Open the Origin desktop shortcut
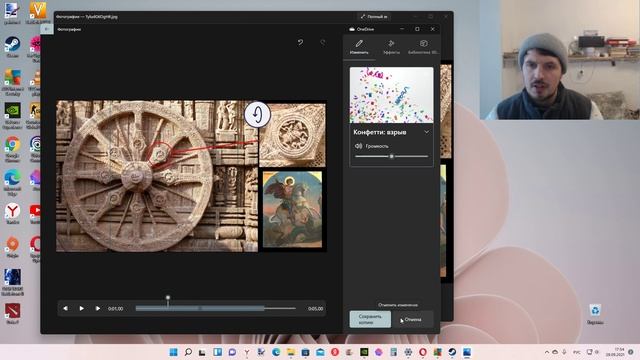Screen dimensions: 640x360 pos(12,247)
